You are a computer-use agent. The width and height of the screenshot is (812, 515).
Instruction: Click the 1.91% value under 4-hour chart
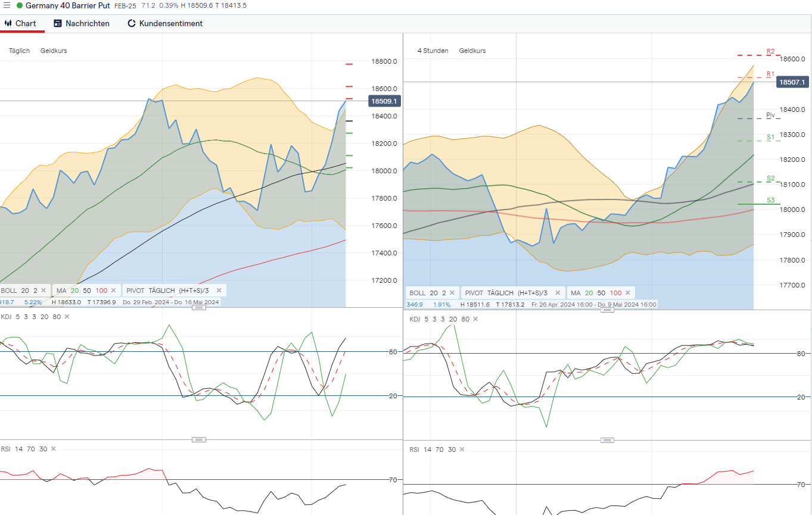[441, 304]
